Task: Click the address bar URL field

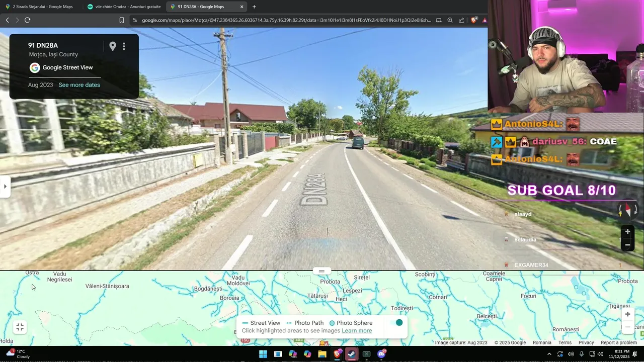Action: [x=286, y=20]
